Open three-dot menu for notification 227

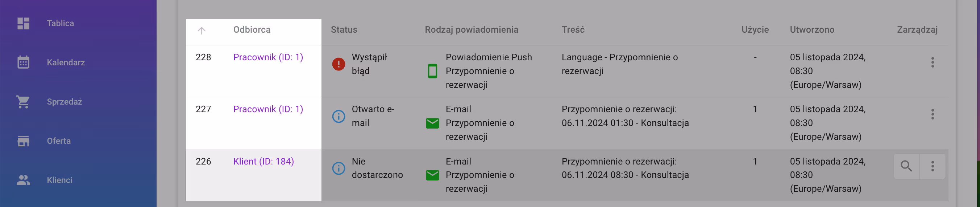click(932, 114)
